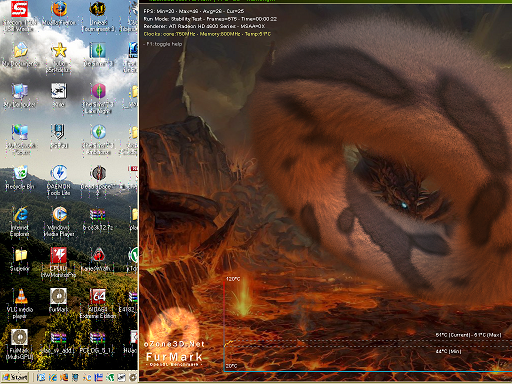Launch AIDA64 Extreme Edition icon
The height and width of the screenshot is (384, 512).
tap(98, 303)
